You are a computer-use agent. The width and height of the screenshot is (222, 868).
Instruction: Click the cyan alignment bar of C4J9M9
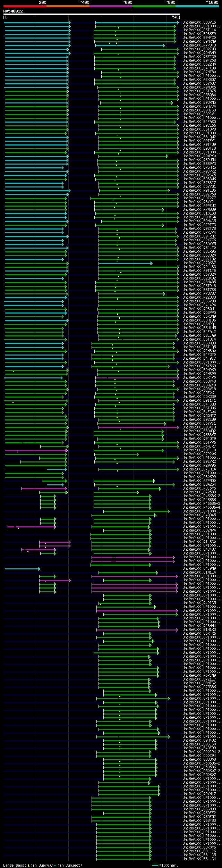[23, 569]
